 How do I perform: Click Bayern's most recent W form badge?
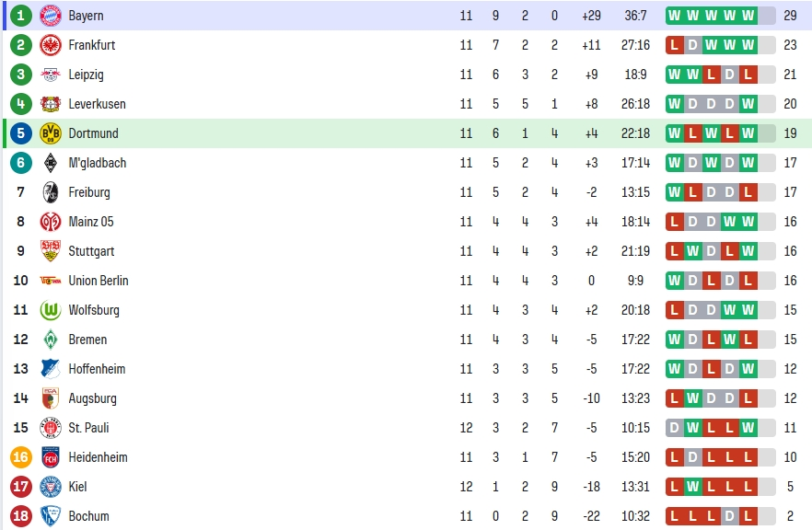point(748,16)
